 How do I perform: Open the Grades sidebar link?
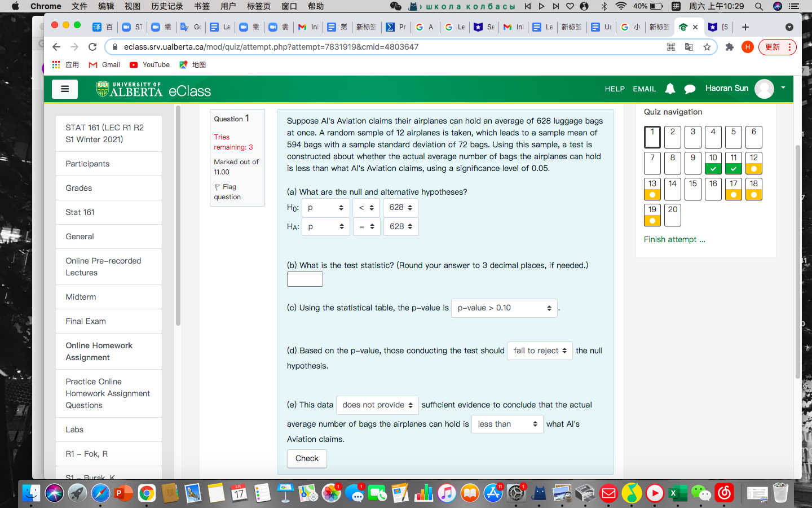(x=79, y=188)
